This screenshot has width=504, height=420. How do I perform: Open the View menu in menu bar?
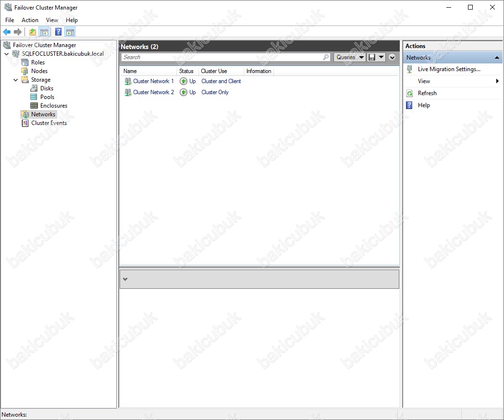click(x=52, y=20)
